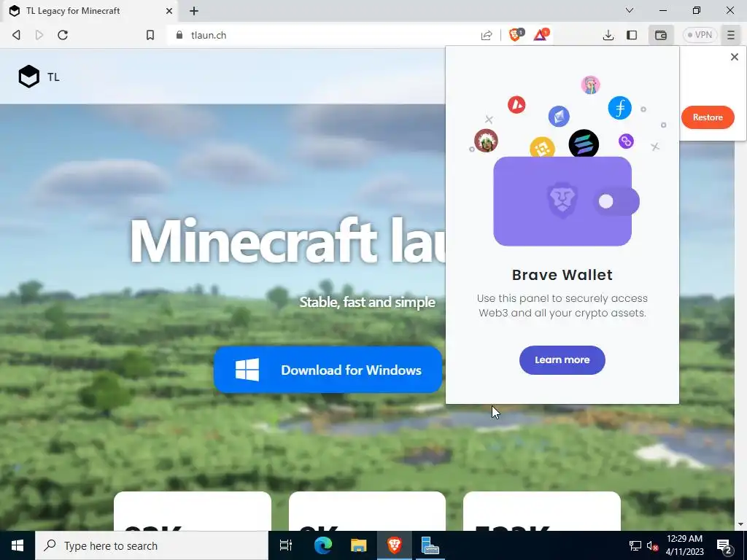The height and width of the screenshot is (560, 747).
Task: Click the purple chain-link coin icon
Action: tap(626, 141)
